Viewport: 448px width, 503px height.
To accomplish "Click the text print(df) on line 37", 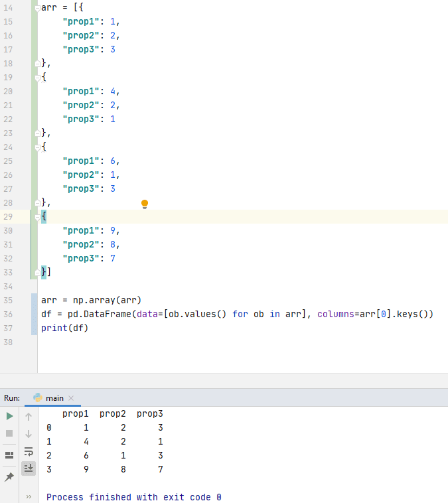I will pos(64,328).
